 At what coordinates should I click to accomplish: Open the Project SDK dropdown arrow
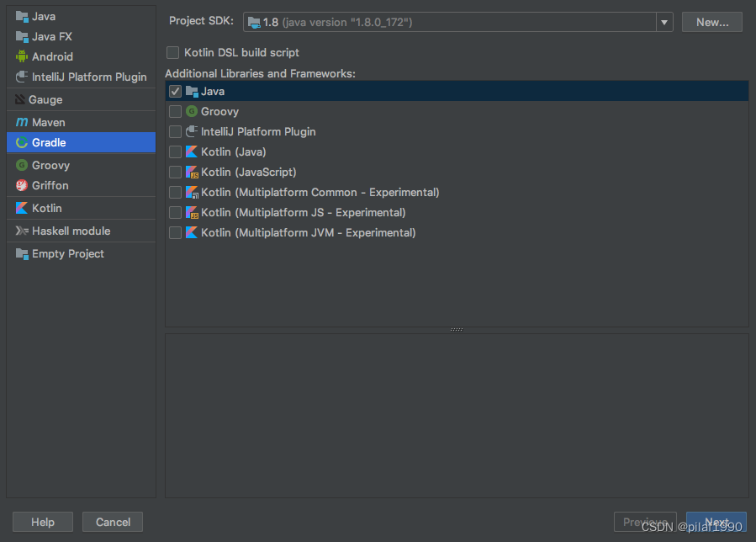click(x=663, y=22)
